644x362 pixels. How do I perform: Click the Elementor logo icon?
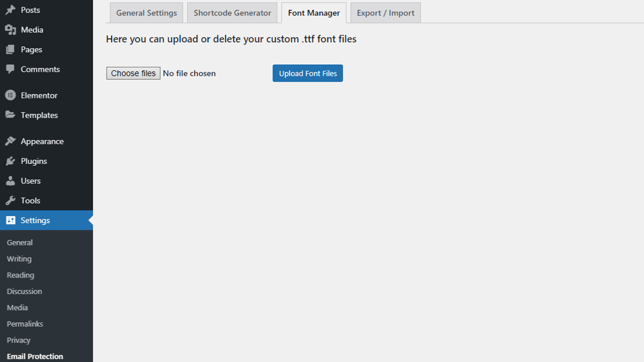pyautogui.click(x=10, y=95)
